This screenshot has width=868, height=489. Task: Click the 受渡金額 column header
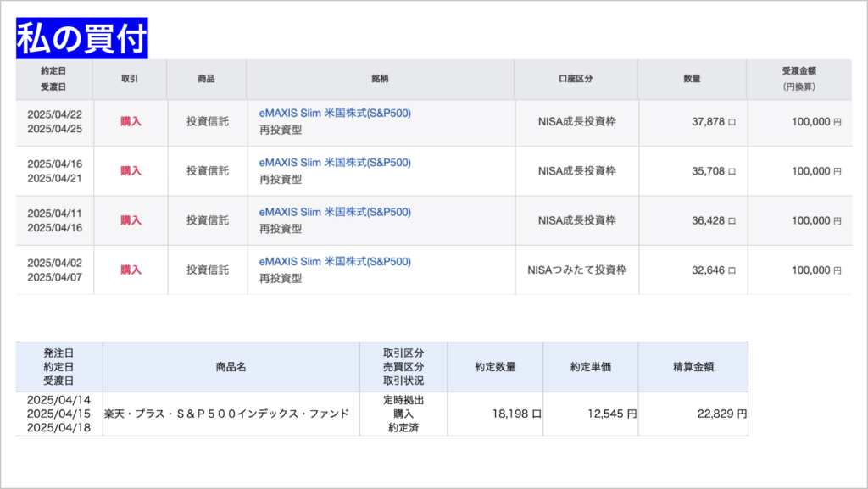pos(798,79)
